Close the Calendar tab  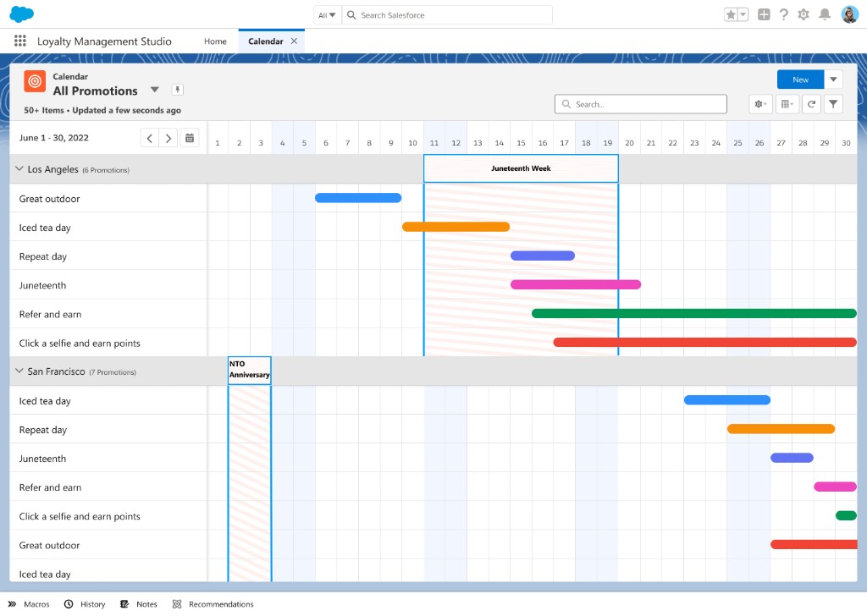coord(294,41)
